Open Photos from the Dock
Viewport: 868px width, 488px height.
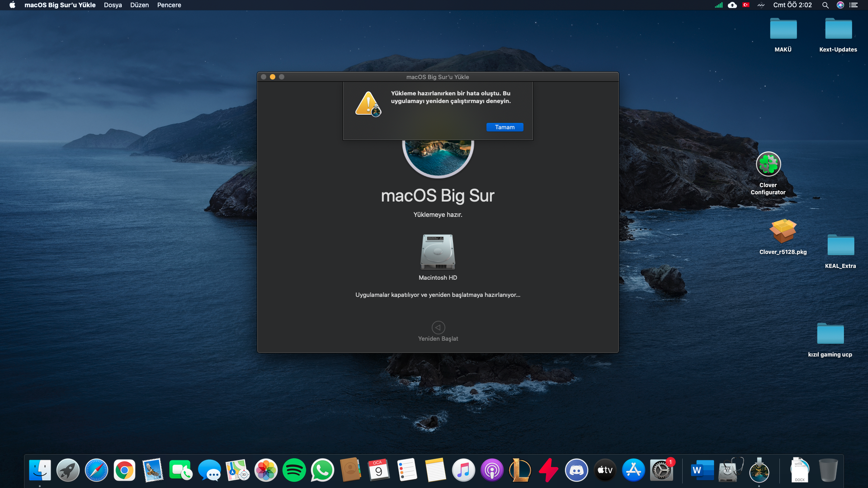click(x=266, y=470)
